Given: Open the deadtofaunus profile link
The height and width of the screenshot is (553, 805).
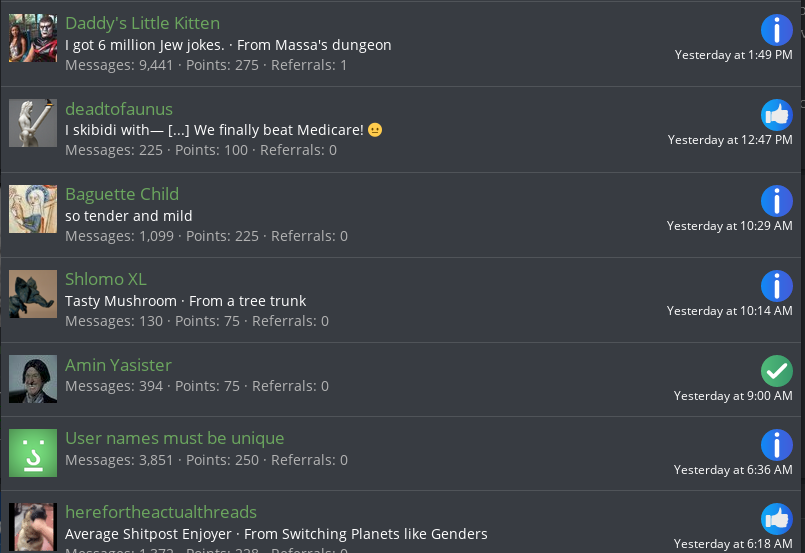Looking at the screenshot, I should pyautogui.click(x=119, y=109).
